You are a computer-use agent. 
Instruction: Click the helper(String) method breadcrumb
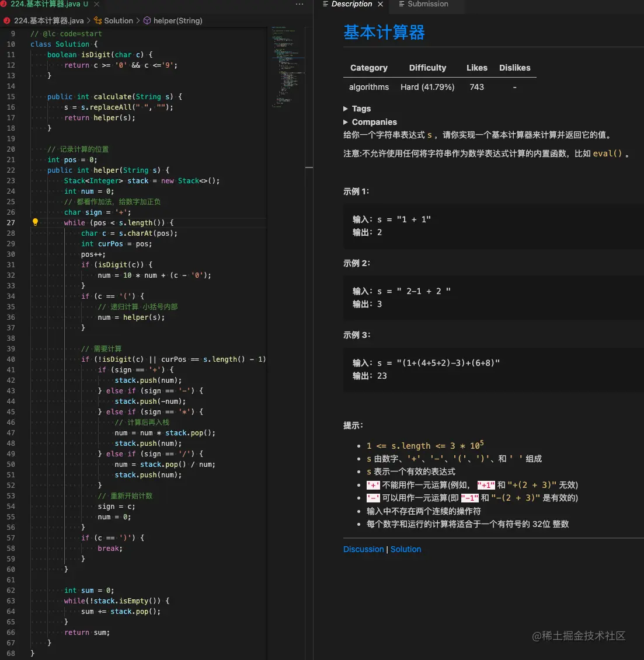pyautogui.click(x=173, y=20)
